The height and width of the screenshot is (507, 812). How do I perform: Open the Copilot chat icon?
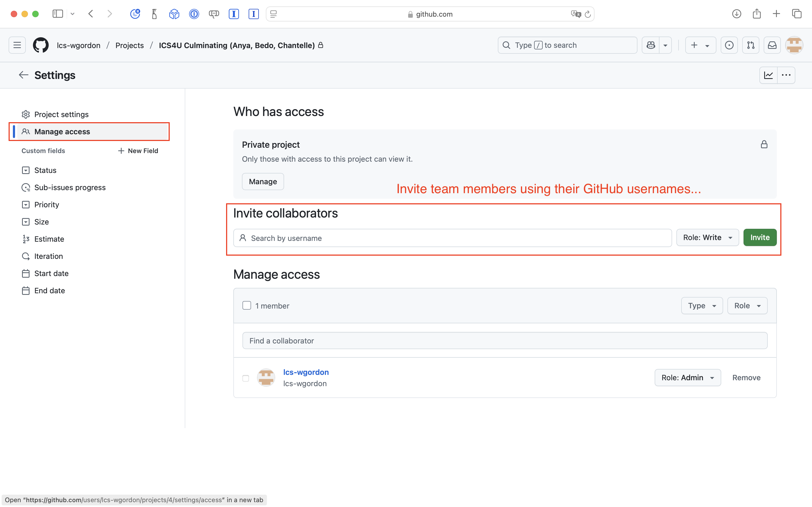[651, 45]
